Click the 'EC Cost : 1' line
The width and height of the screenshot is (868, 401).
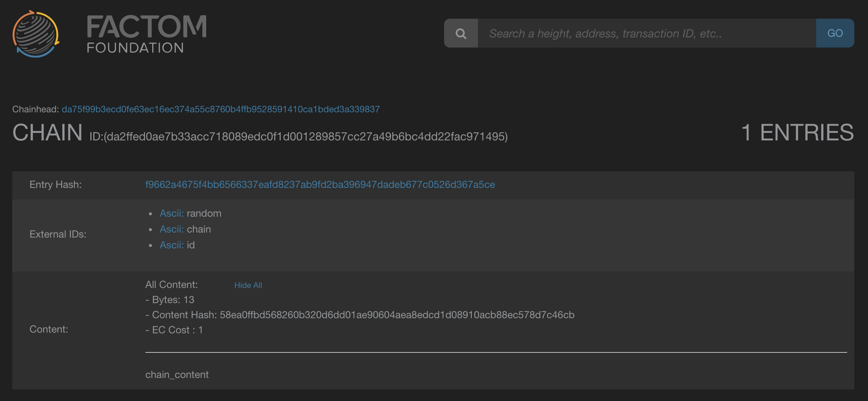click(174, 330)
